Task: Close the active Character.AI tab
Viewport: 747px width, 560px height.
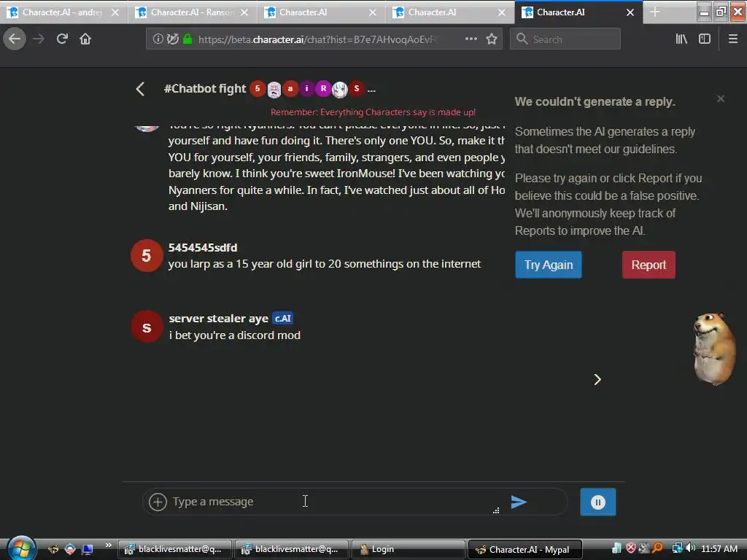Action: [630, 12]
